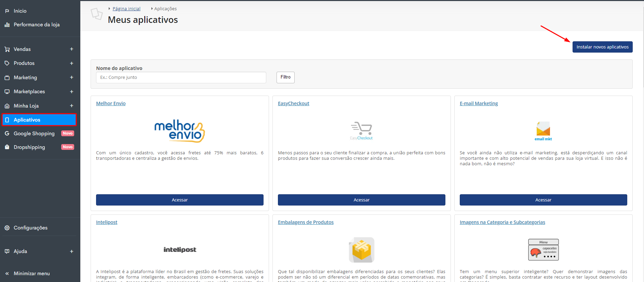Click Acessar for Melhor Envio
This screenshot has height=282, width=644.
180,200
